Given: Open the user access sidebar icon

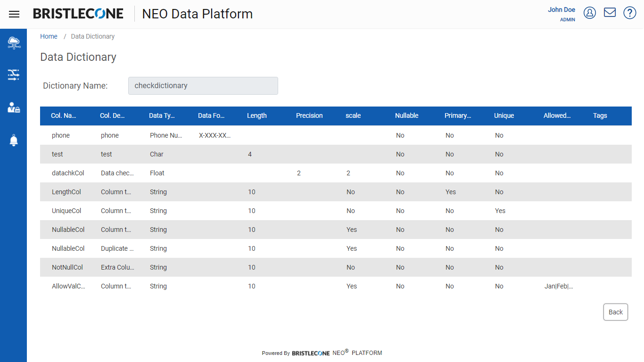Looking at the screenshot, I should (14, 107).
